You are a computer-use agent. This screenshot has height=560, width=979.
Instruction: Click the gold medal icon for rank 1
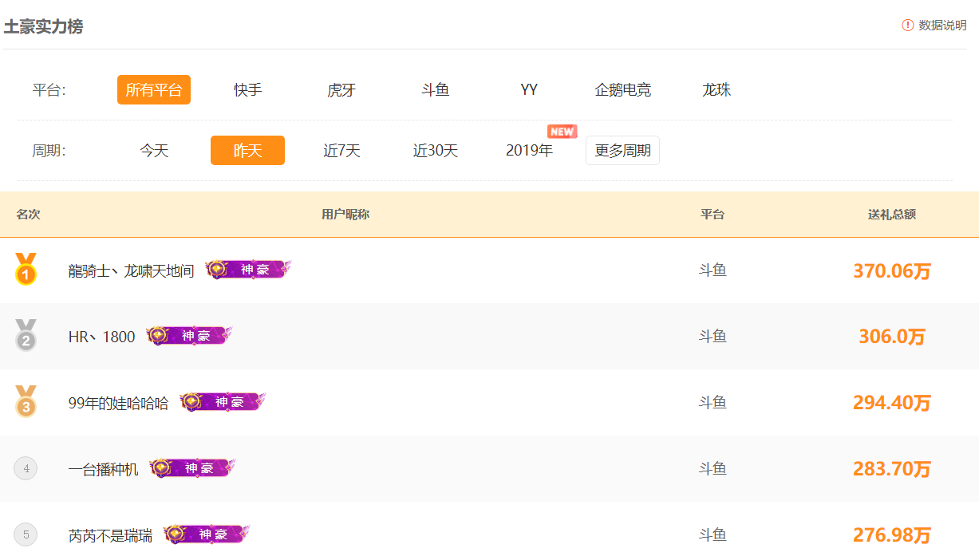[x=26, y=270]
